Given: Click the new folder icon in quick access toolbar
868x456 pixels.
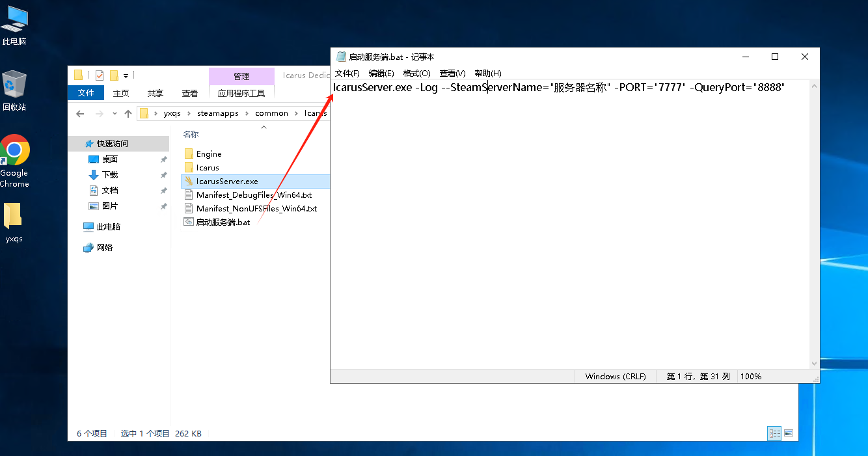Looking at the screenshot, I should click(114, 75).
